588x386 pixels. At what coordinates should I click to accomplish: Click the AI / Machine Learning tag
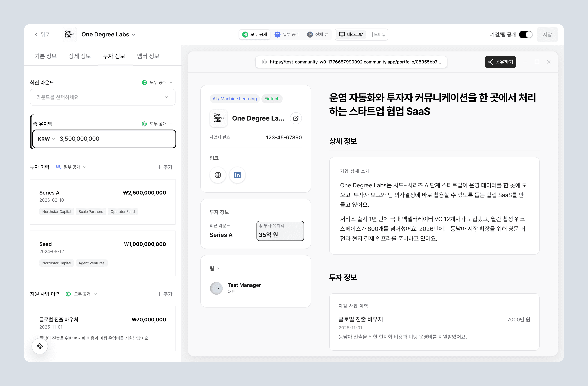(234, 99)
